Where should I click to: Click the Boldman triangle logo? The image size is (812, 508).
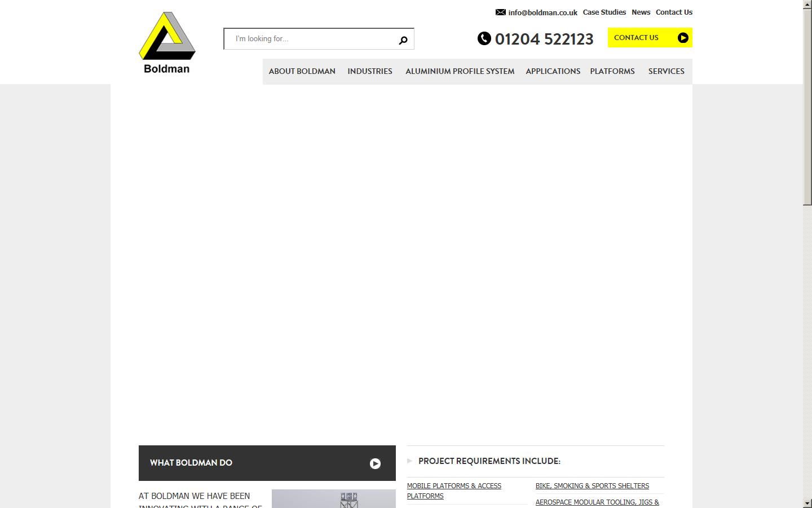pos(166,37)
